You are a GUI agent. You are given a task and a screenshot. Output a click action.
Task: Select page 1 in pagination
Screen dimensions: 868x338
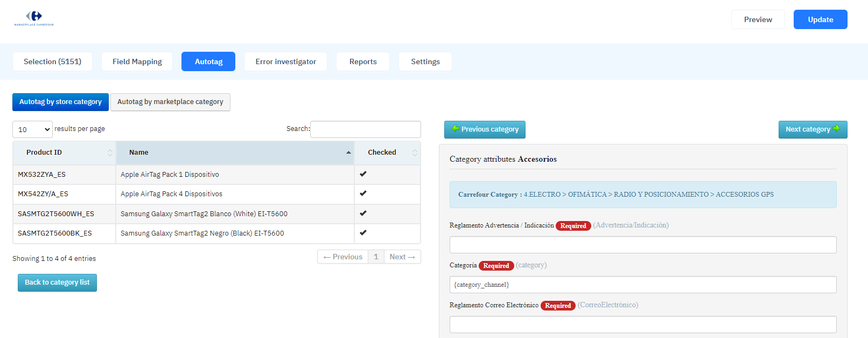coord(376,257)
